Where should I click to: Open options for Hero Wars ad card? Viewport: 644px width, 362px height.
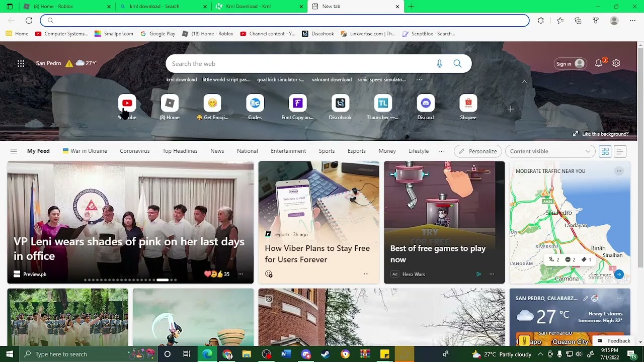pos(492,274)
